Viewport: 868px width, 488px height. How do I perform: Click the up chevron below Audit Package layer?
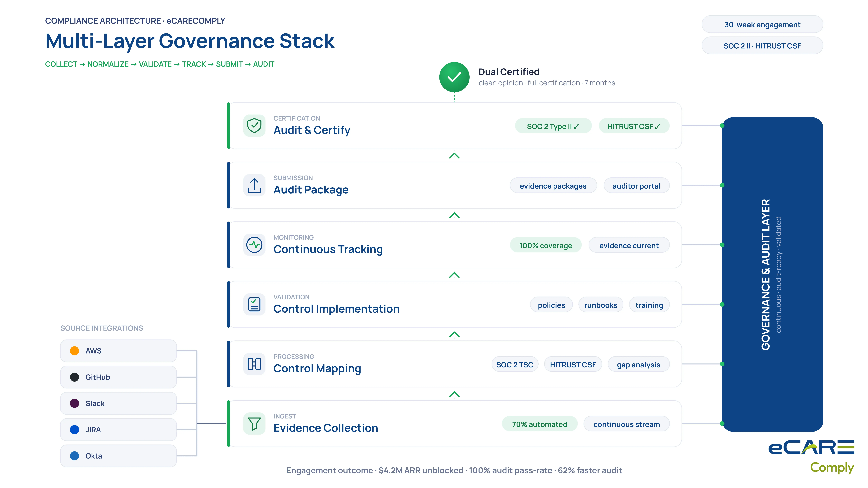point(454,215)
